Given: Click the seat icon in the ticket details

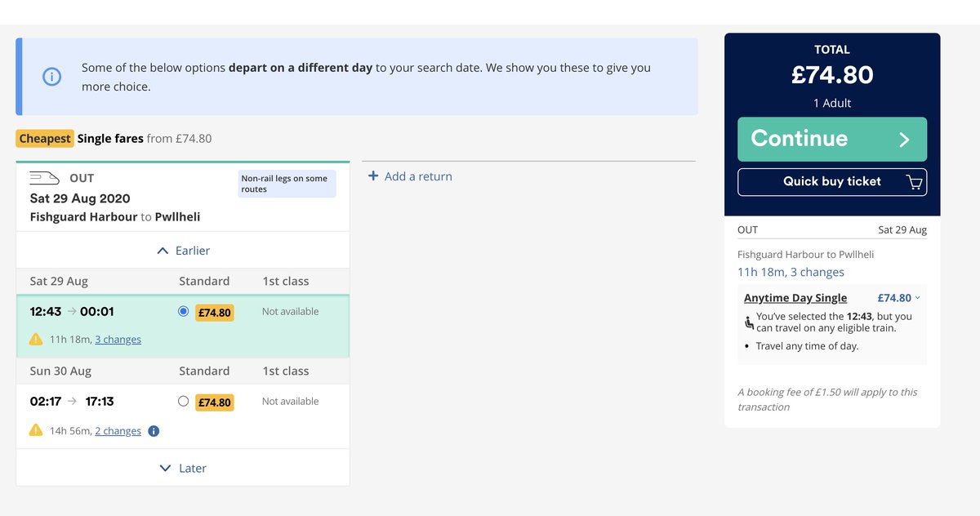Looking at the screenshot, I should coord(749,322).
